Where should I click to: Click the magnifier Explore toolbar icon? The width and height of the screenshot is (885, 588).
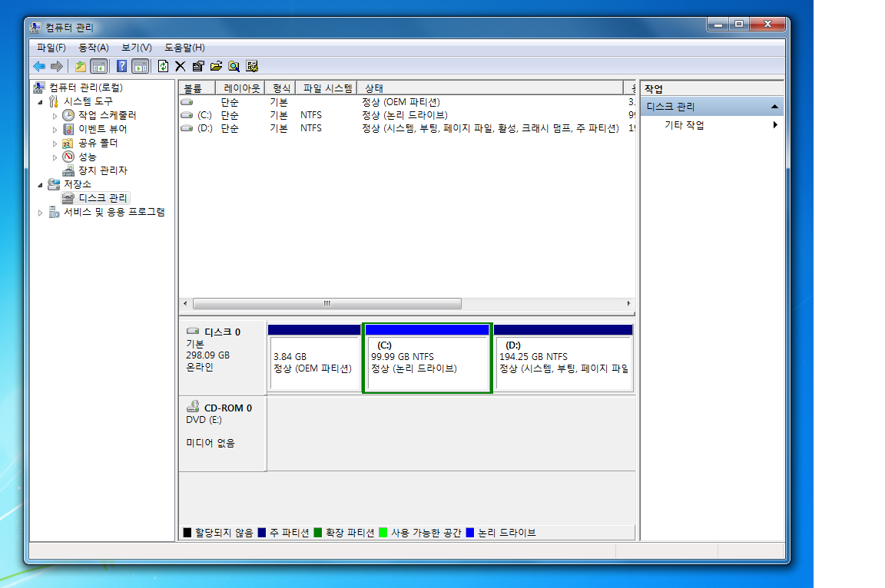click(x=234, y=67)
